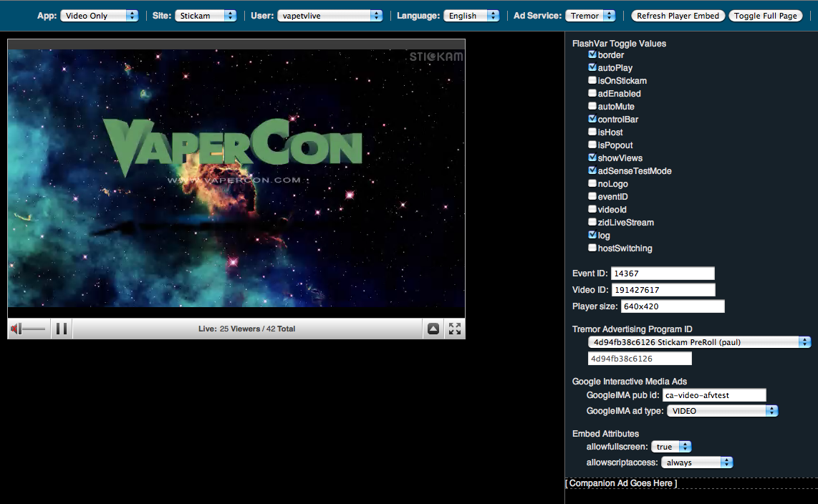
Task: Click into the Video ID field
Action: [663, 290]
